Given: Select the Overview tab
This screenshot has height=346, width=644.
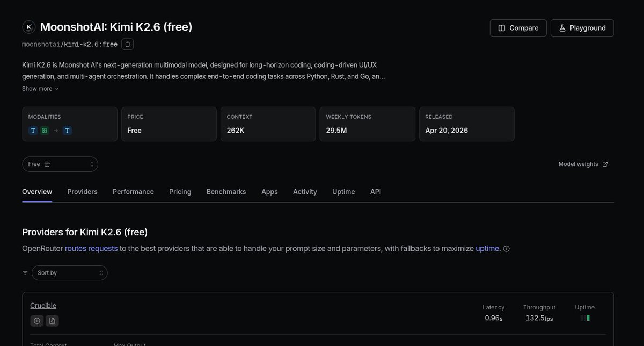Looking at the screenshot, I should (x=37, y=192).
